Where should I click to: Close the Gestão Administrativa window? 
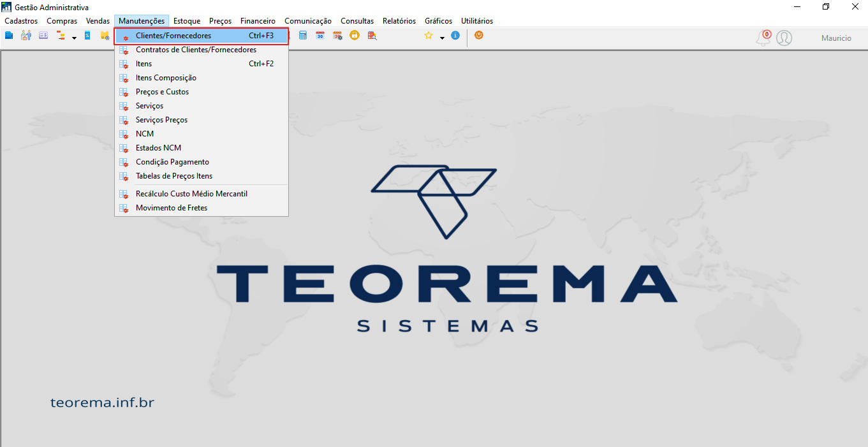coord(854,7)
